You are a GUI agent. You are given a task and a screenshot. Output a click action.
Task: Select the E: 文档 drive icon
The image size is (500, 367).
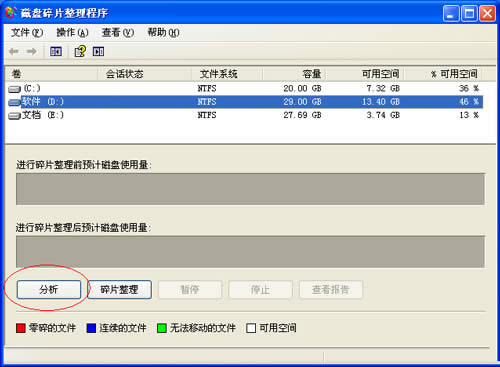point(14,116)
